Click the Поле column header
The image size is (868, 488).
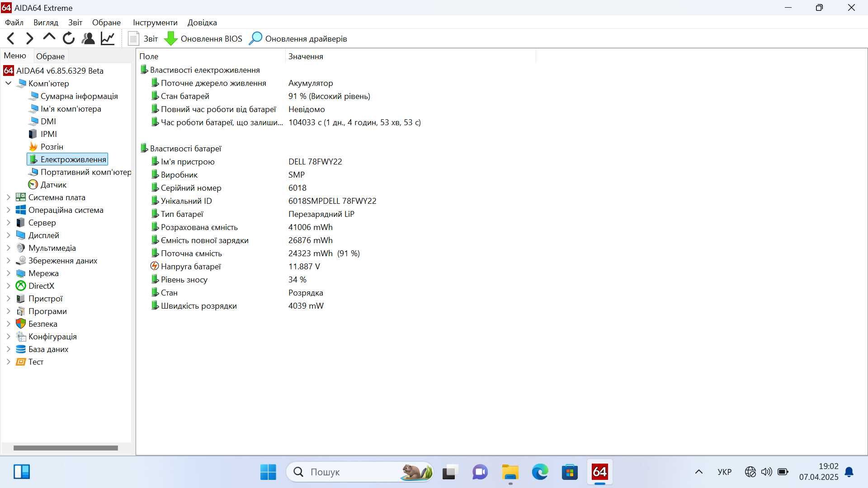click(x=211, y=56)
